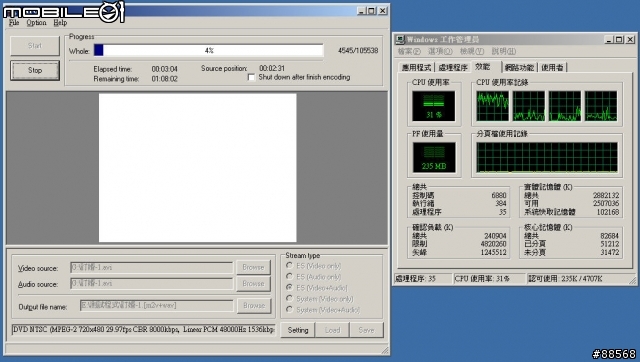Switch to the 使用者 tab
Screen dimensions: 640x362
point(552,68)
